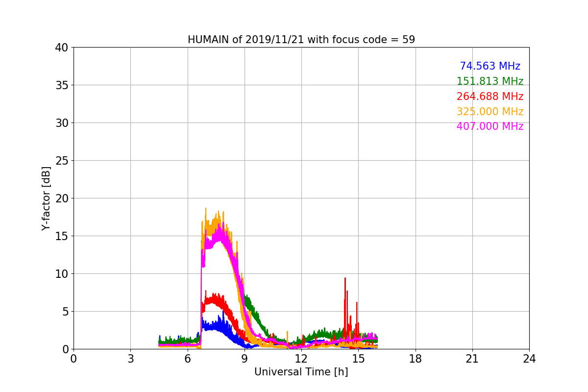Click the 40 tick on the Y axis
Image resolution: width=588 pixels, height=392 pixels.
[62, 48]
